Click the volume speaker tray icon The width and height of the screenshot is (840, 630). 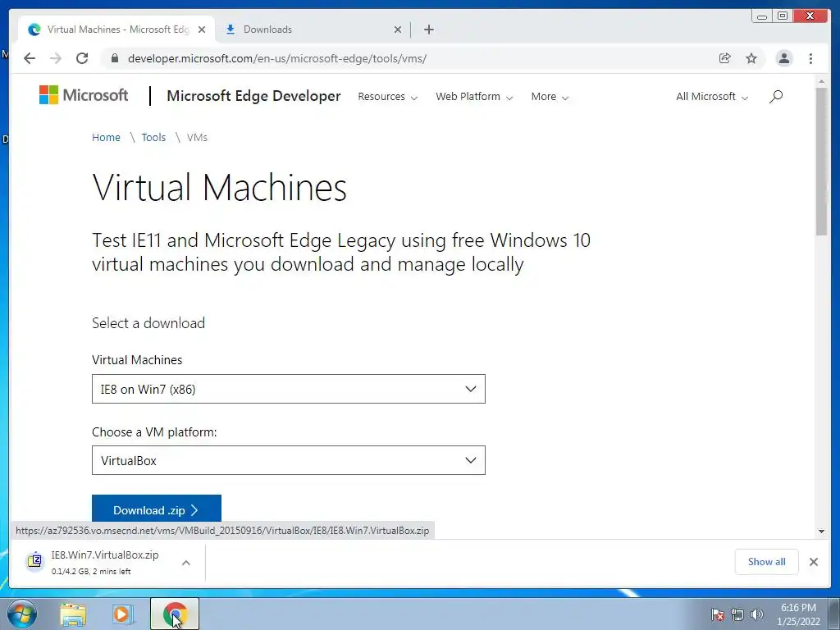tap(756, 614)
